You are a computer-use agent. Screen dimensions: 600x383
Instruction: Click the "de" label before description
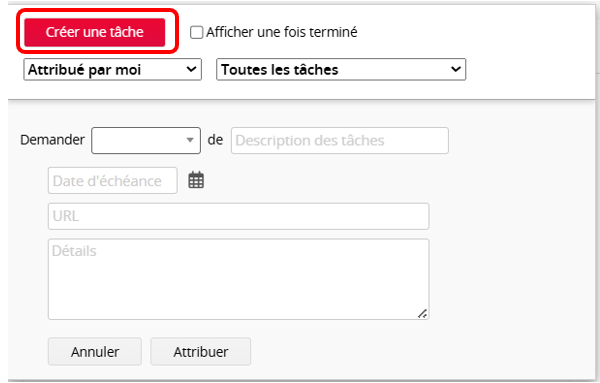(x=215, y=140)
